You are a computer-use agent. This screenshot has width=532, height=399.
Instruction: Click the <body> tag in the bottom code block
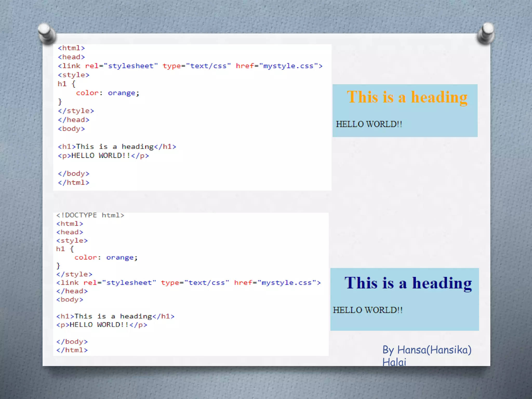click(x=70, y=300)
